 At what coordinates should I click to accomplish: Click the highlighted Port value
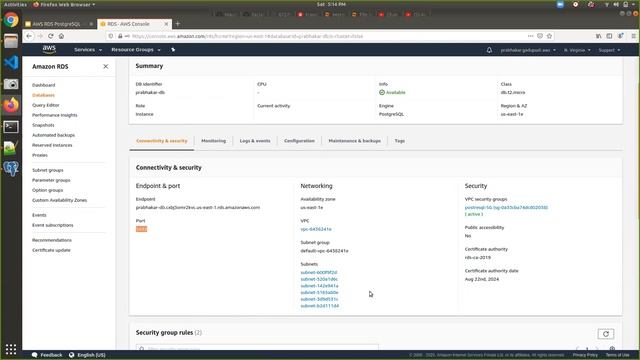141,229
